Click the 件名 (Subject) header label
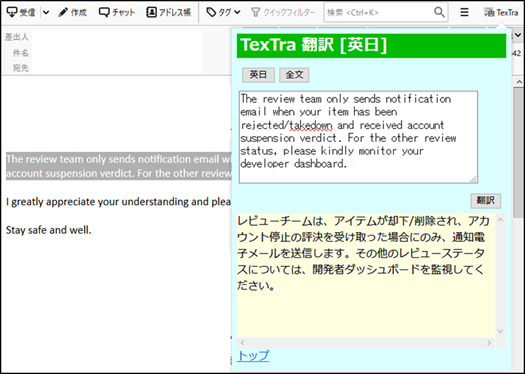The height and width of the screenshot is (374, 525). pos(20,53)
